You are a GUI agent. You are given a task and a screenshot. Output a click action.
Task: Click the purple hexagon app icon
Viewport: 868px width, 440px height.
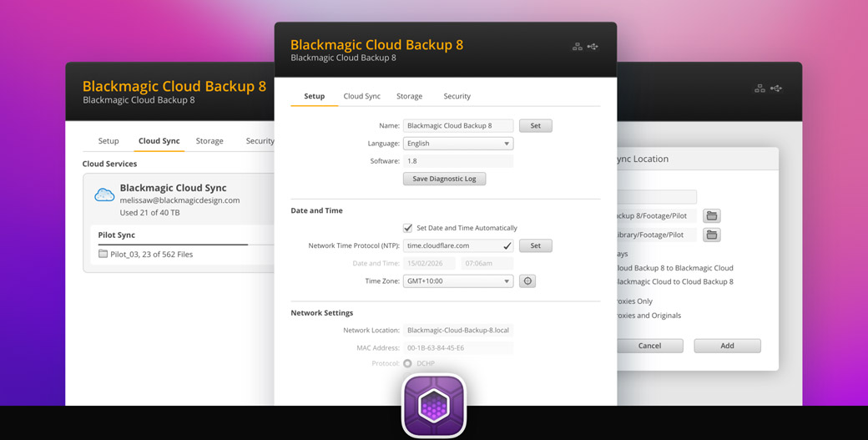click(x=434, y=406)
